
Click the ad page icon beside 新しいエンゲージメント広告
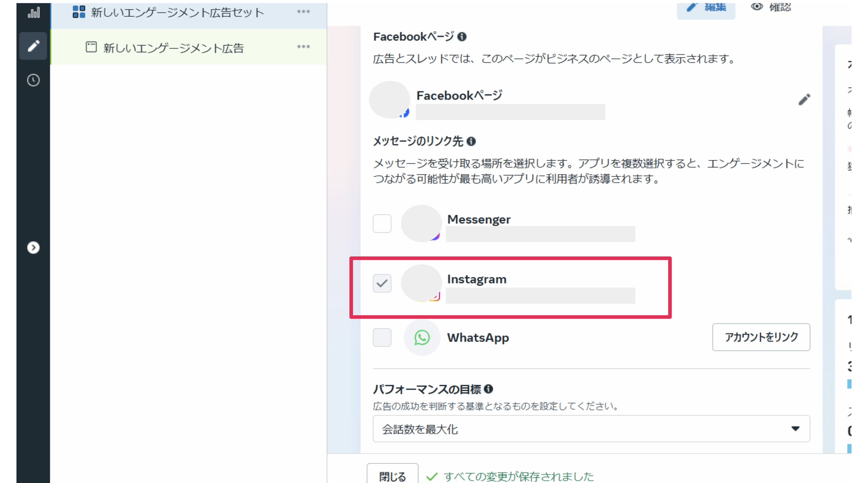(x=91, y=47)
